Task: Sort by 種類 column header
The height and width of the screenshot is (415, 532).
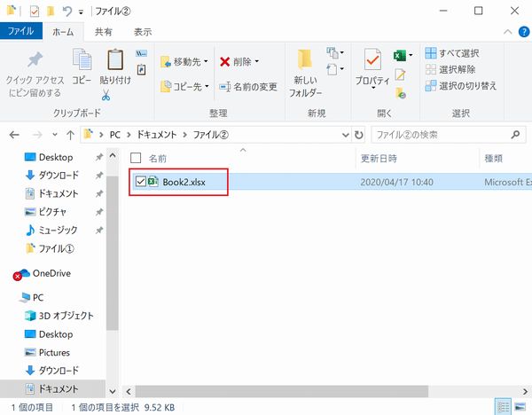Action: pyautogui.click(x=494, y=159)
